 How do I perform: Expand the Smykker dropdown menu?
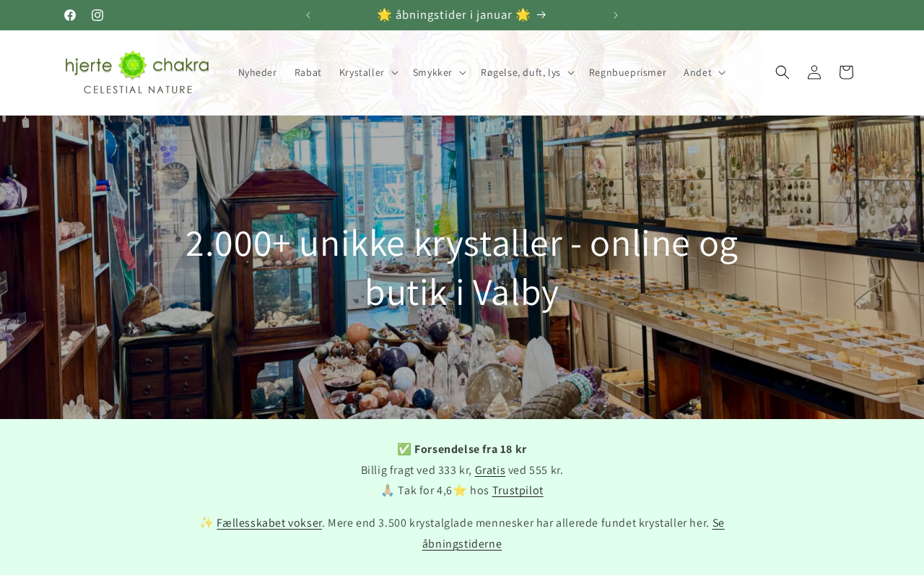(439, 72)
